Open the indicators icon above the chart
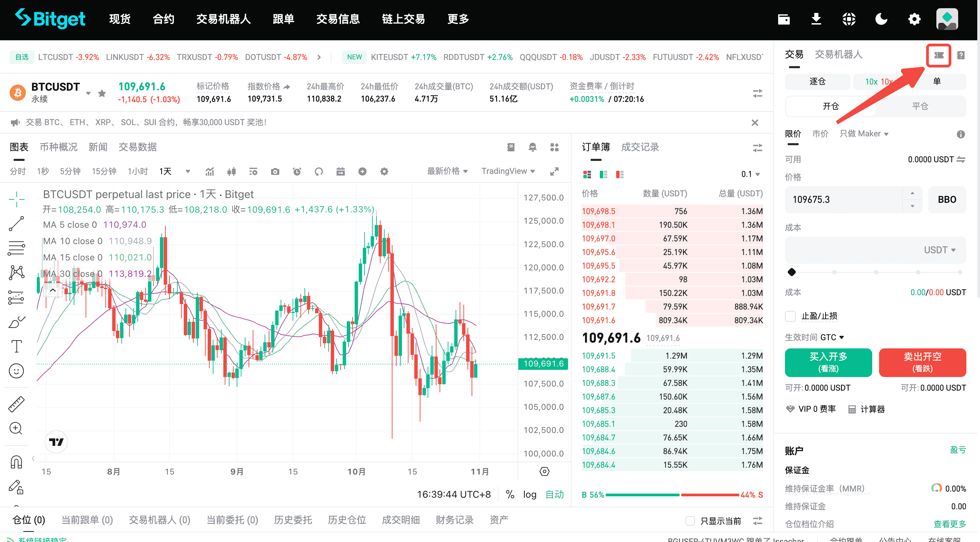This screenshot has height=542, width=980. click(210, 171)
